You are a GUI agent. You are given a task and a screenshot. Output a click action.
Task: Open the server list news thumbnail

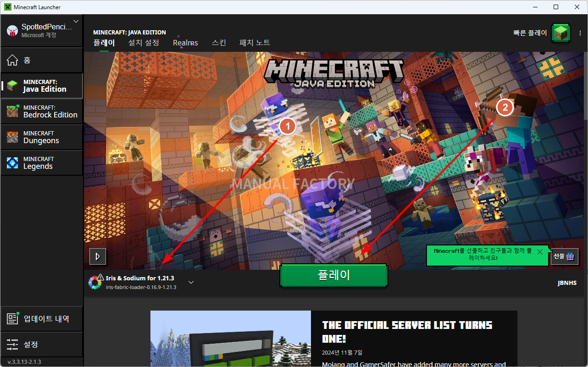231,339
